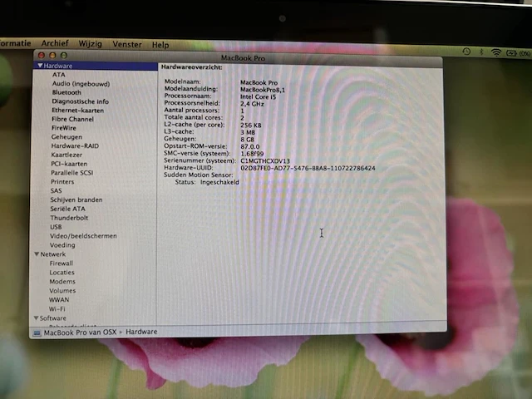Click the MacBookPro8,1 model identifier
Image resolution: width=532 pixels, height=399 pixels.
pyautogui.click(x=263, y=90)
